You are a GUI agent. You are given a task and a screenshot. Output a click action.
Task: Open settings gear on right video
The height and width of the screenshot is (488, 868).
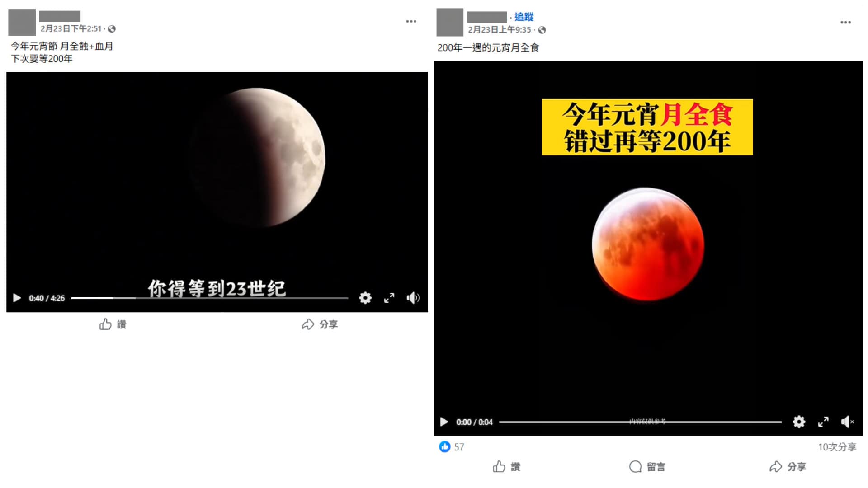(799, 422)
